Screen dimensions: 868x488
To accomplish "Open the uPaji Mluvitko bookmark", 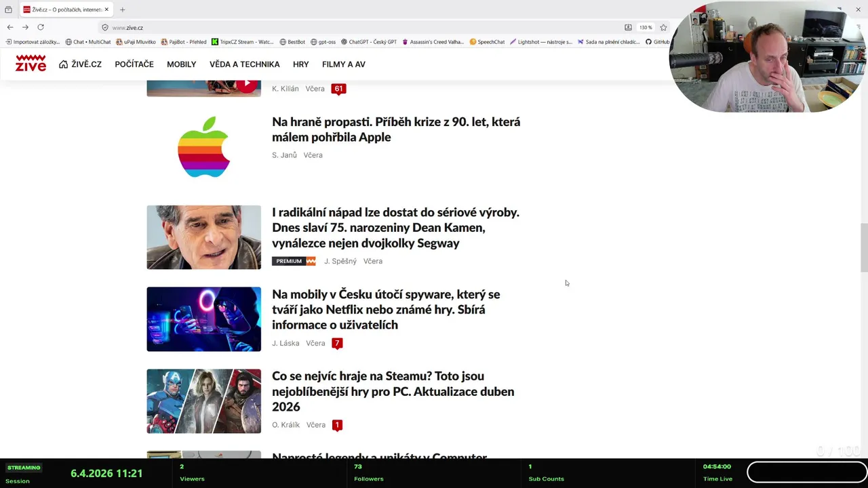I will tap(136, 42).
